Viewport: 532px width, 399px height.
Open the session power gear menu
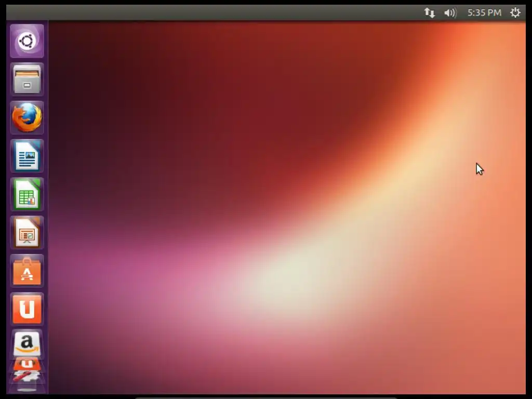click(515, 13)
